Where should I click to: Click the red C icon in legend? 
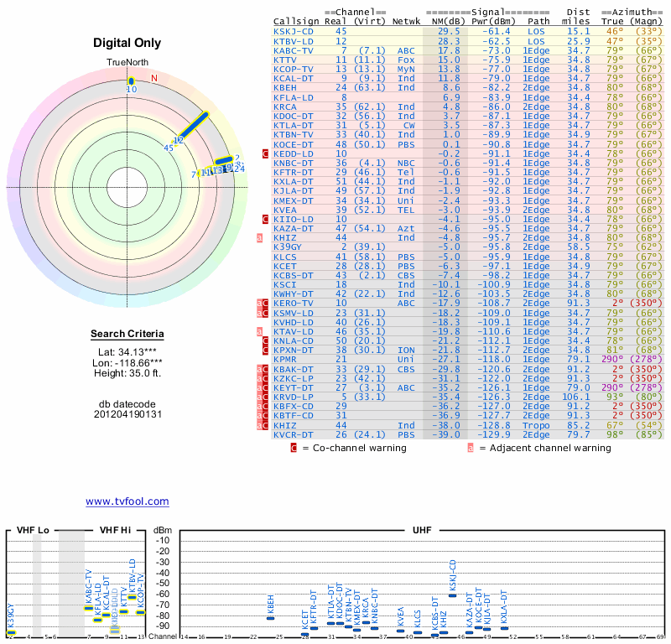coord(294,448)
